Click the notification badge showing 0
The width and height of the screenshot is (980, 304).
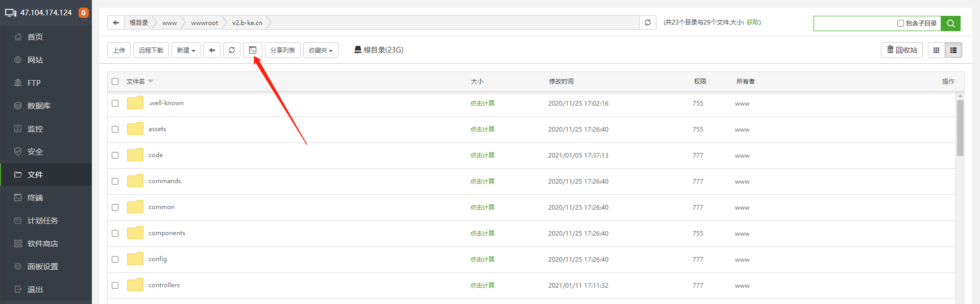(x=84, y=13)
